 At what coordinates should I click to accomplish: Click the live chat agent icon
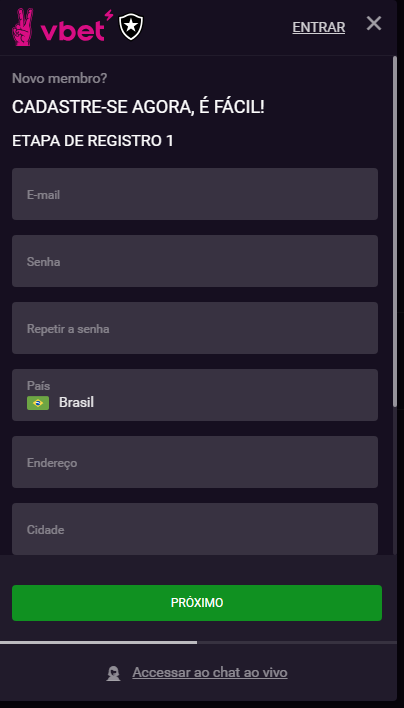pos(113,673)
